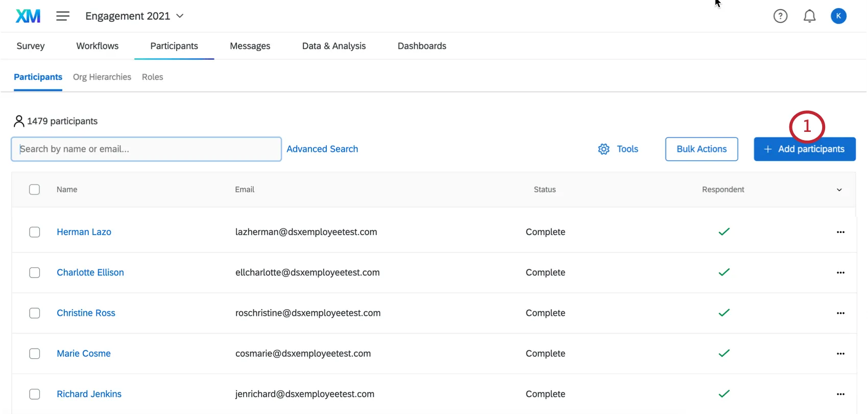Open the hamburger navigation menu

[63, 16]
